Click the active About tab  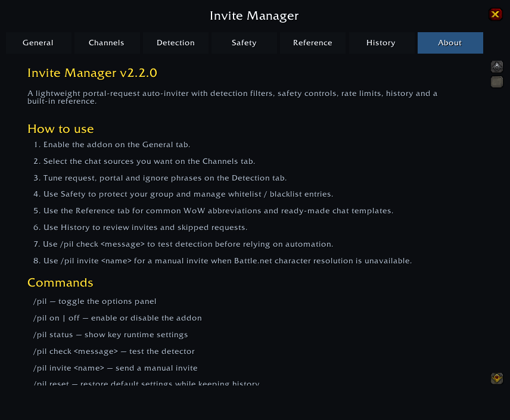click(450, 43)
